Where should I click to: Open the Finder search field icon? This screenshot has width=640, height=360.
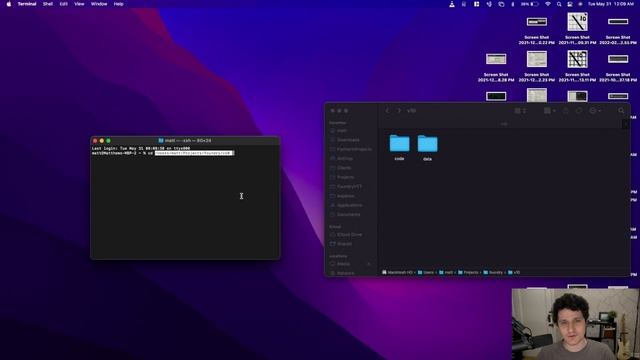621,111
